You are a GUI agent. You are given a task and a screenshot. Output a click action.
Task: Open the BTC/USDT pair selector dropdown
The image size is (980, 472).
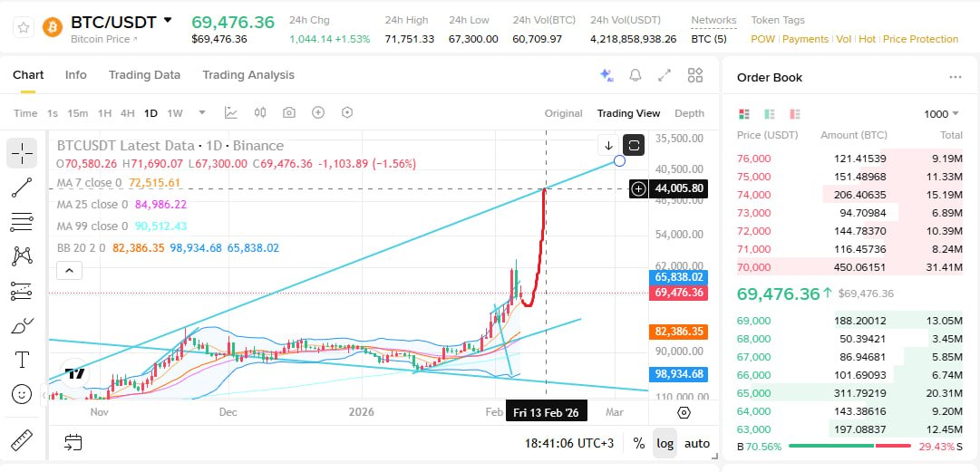coord(168,21)
